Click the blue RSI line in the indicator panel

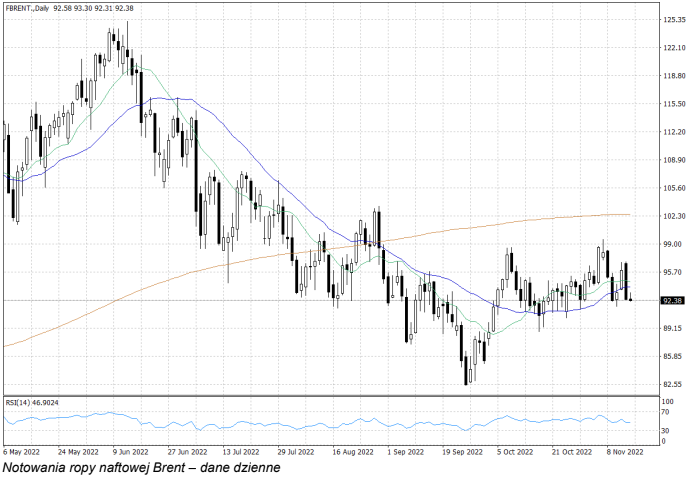click(300, 421)
